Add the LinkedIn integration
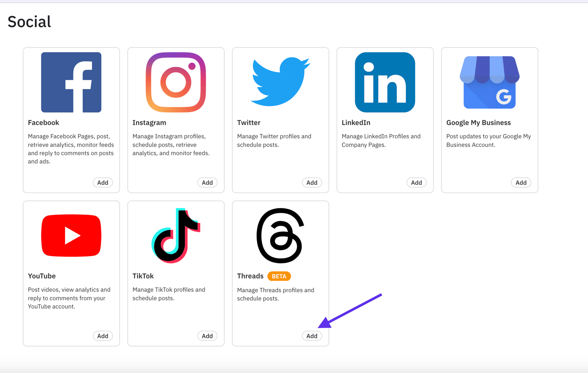 click(x=417, y=182)
